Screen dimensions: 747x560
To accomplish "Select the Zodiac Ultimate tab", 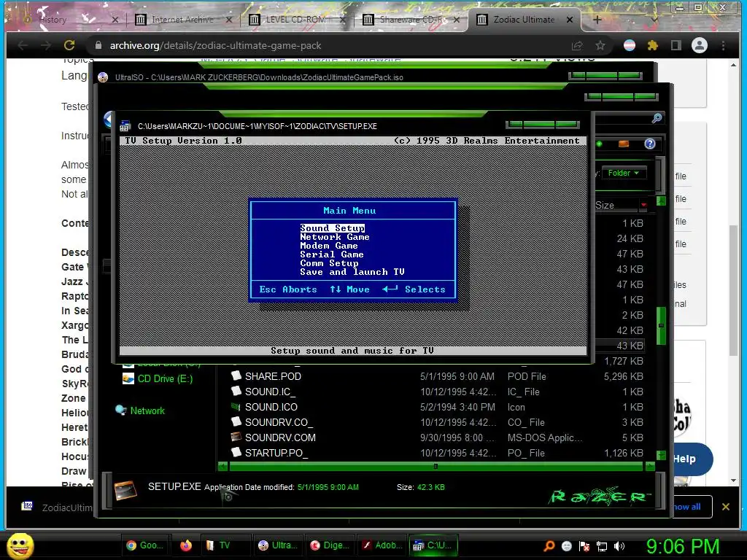I will click(524, 20).
